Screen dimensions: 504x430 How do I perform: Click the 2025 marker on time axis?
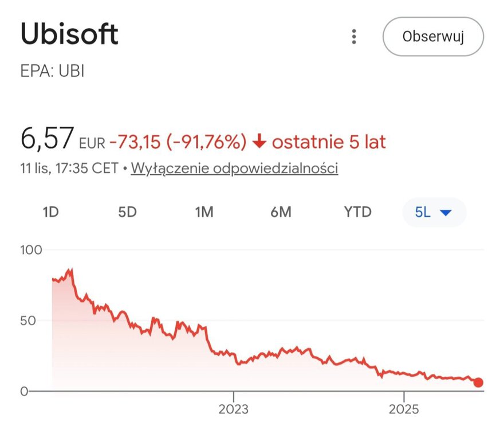click(x=403, y=409)
